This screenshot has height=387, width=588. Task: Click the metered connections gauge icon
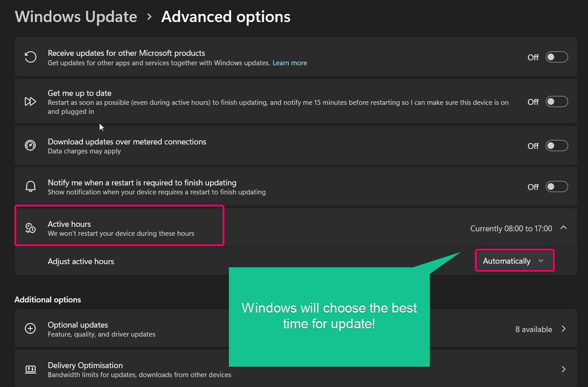click(30, 146)
